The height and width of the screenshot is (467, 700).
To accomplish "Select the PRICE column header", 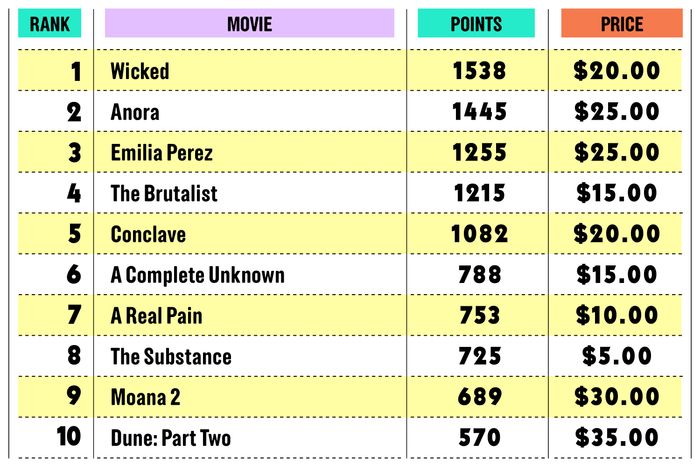I will [622, 23].
